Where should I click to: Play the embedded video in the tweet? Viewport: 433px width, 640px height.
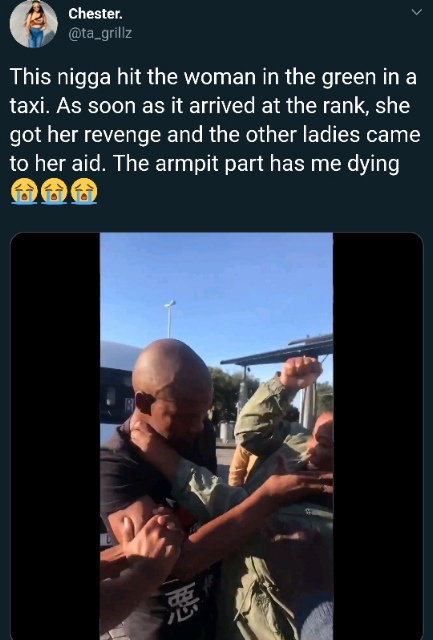click(216, 436)
